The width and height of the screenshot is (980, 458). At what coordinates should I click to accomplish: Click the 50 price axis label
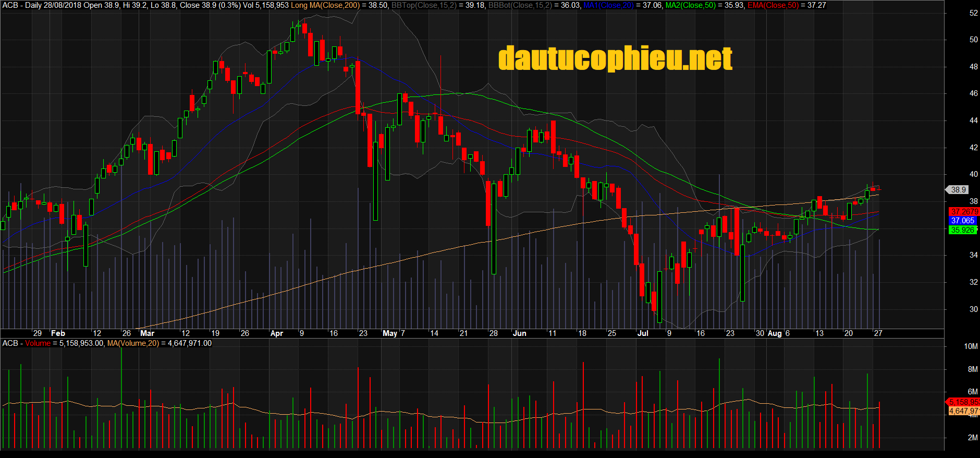(x=973, y=40)
